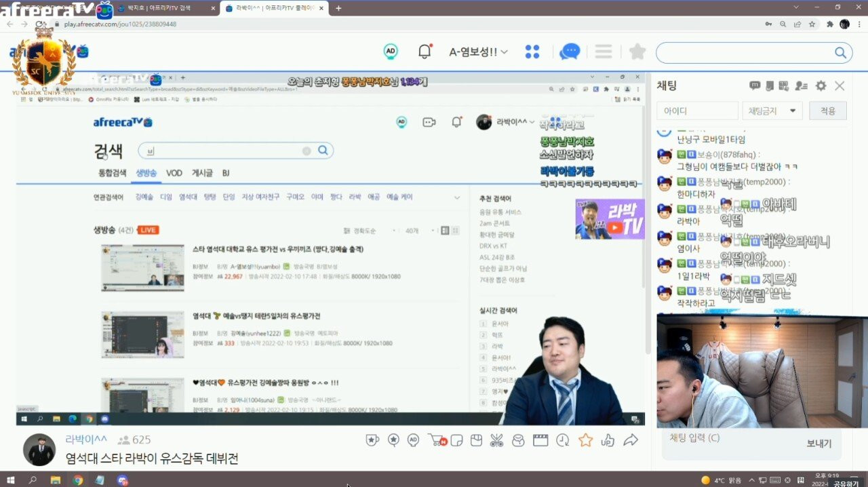Screen dimensions: 868x487
Task: Click the gray favorites star in header
Action: pos(637,52)
